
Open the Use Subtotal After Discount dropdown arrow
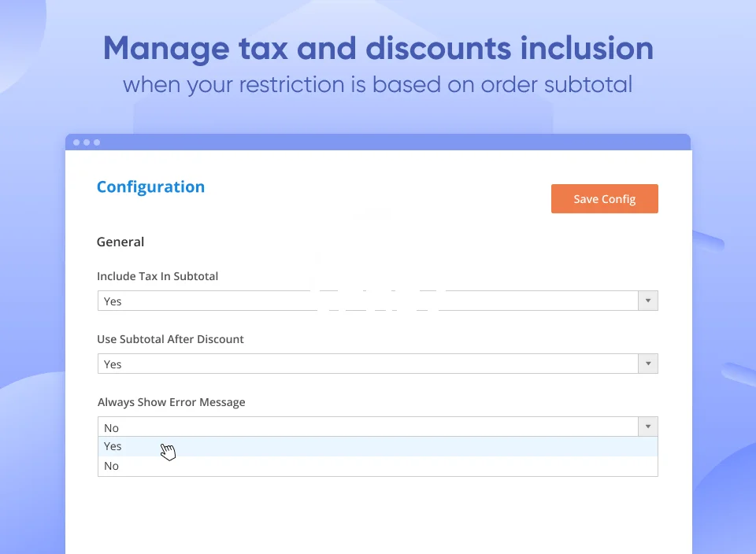pyautogui.click(x=647, y=364)
